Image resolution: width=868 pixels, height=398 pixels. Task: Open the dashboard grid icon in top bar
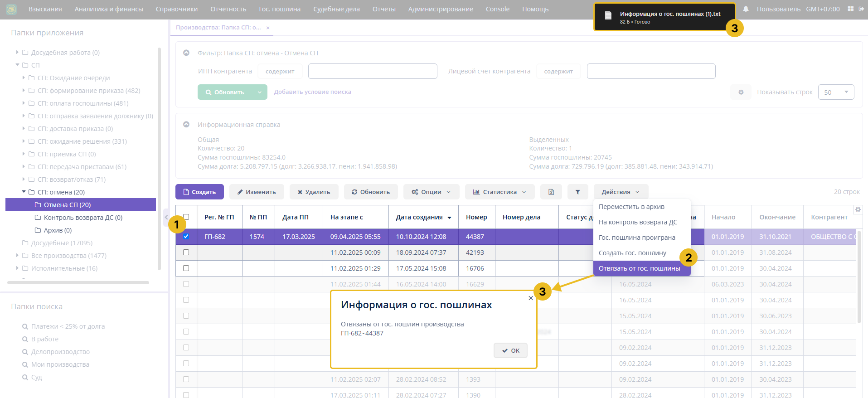click(851, 9)
